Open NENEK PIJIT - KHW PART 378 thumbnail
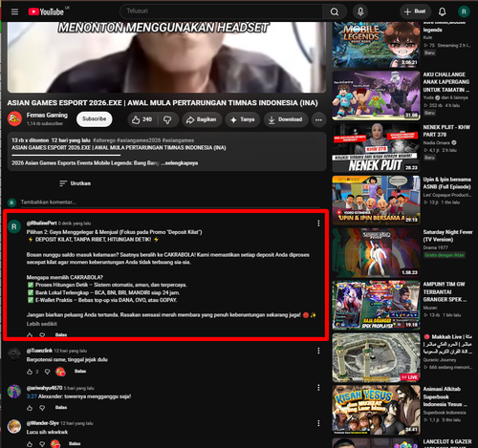Image resolution: width=478 pixels, height=448 pixels. tap(376, 148)
